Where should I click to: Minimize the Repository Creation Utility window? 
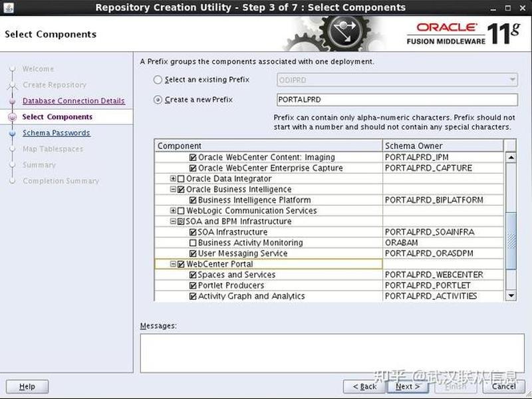tap(493, 9)
